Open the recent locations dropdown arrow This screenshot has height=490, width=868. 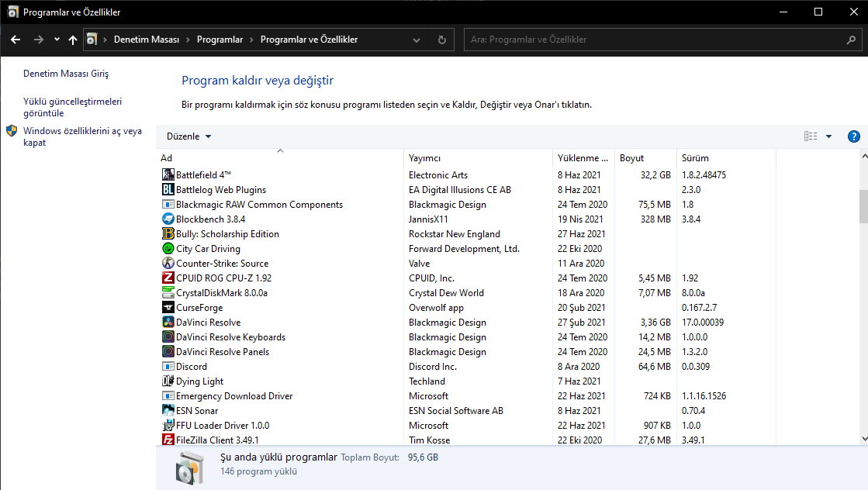click(x=57, y=40)
